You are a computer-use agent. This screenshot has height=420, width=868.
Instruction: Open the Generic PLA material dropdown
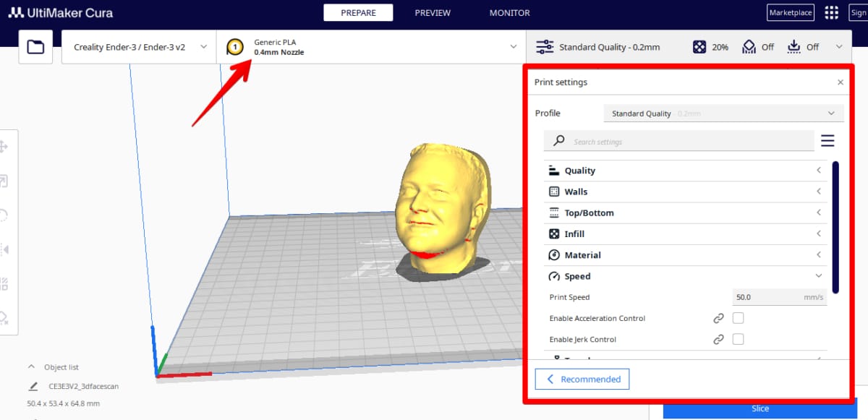tap(371, 47)
